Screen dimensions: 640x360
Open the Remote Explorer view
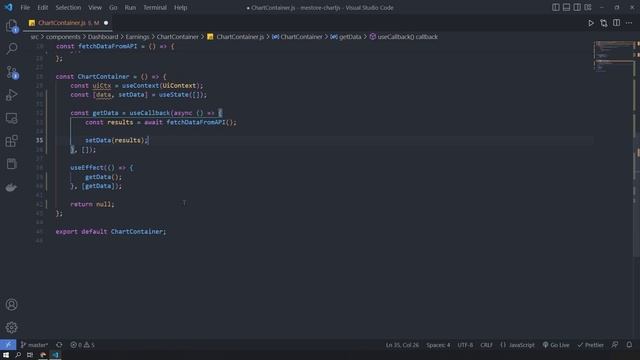pyautogui.click(x=11, y=118)
